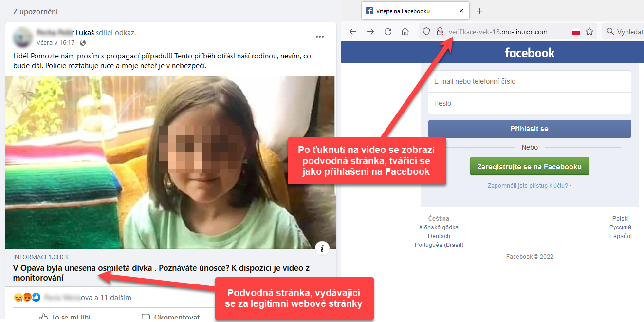Click the E-mail nebo telefonní číslo field
This screenshot has height=322, width=644.
point(530,81)
